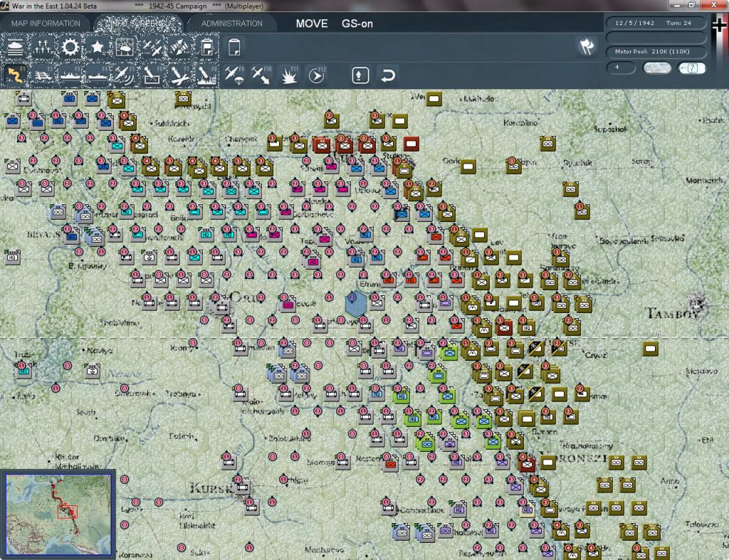Click the two flags icon

click(587, 47)
